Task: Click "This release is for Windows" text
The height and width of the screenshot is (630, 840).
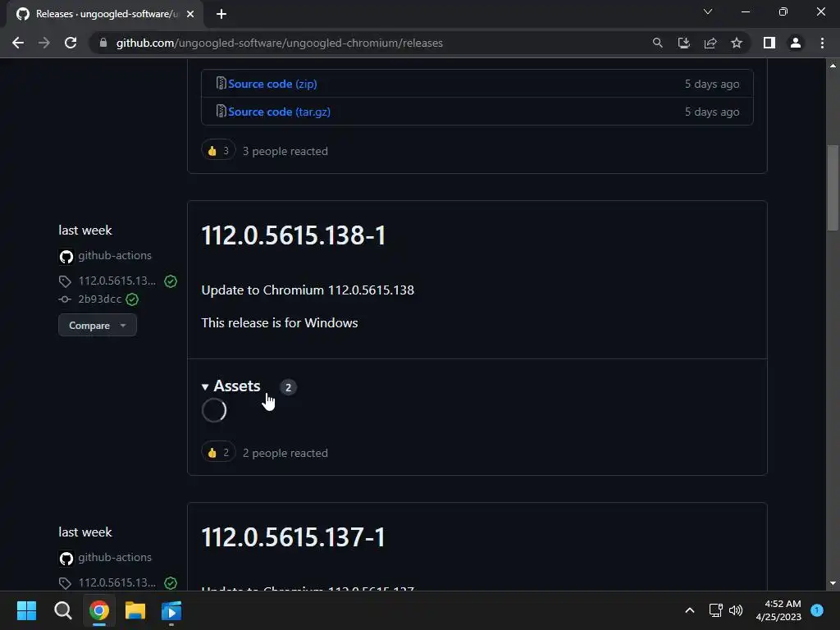Action: [x=280, y=322]
